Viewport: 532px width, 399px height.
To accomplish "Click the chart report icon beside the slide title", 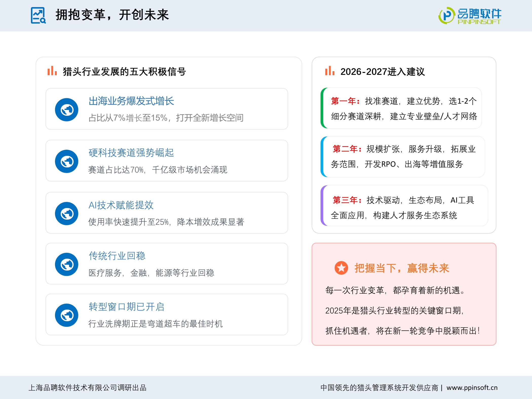I will point(38,15).
